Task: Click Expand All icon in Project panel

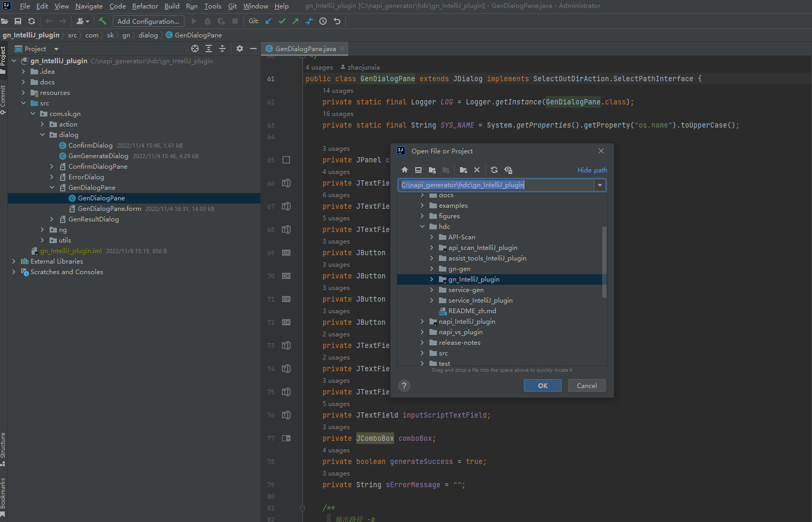Action: (209, 49)
